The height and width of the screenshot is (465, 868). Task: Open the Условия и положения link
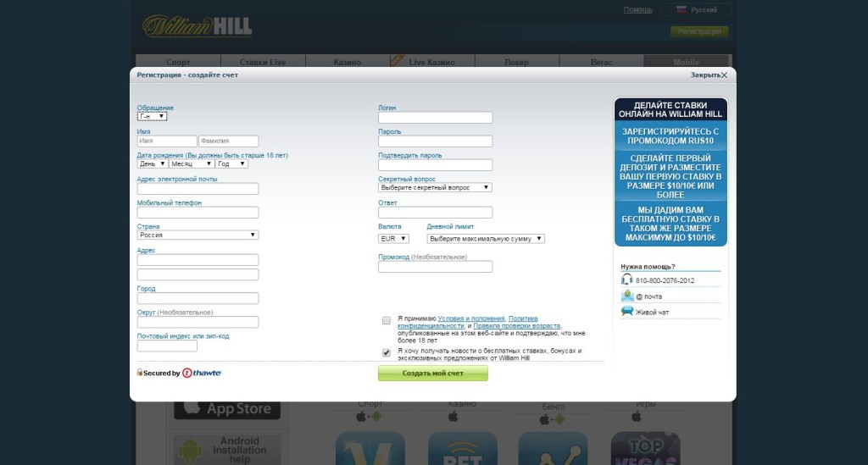471,318
